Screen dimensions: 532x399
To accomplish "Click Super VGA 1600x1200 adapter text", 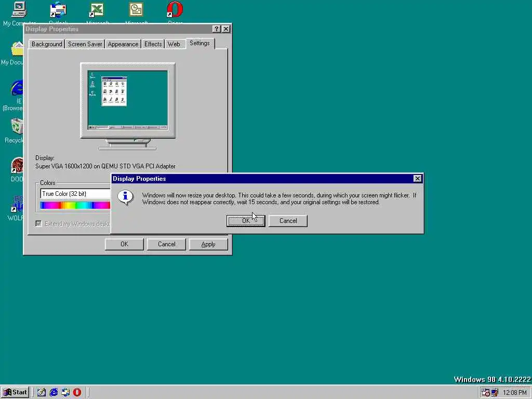I will pyautogui.click(x=105, y=166).
